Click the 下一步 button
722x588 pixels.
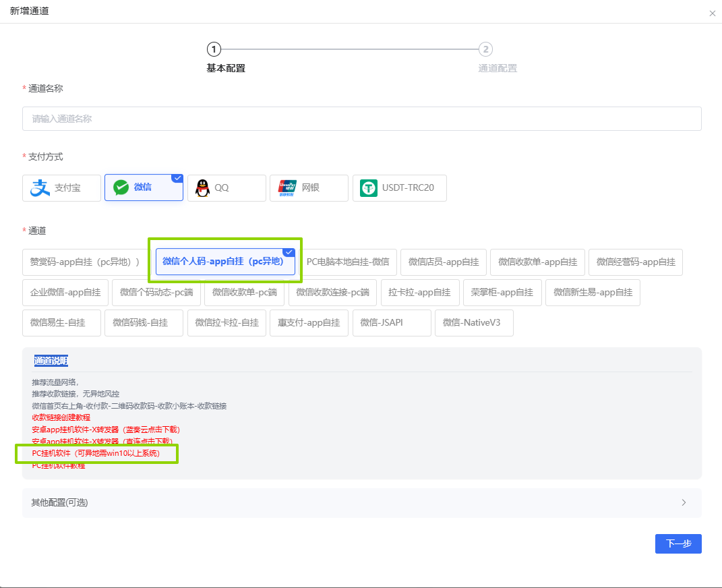click(678, 543)
